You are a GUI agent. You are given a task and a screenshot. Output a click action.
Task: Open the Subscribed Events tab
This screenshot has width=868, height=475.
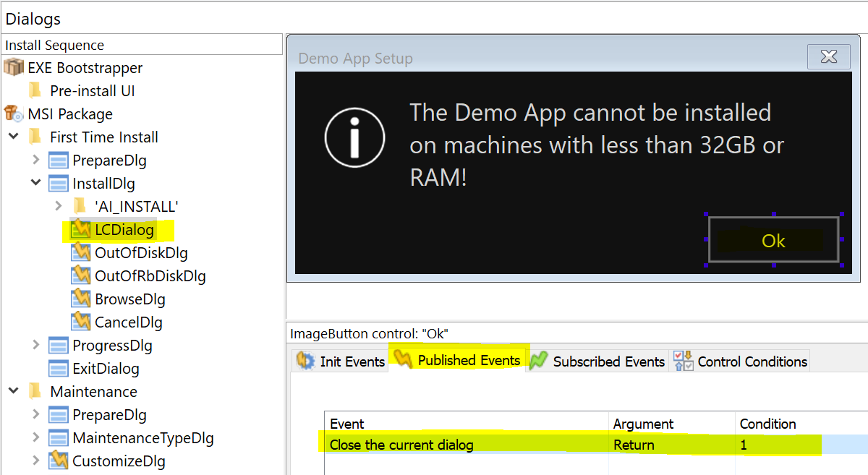click(597, 361)
